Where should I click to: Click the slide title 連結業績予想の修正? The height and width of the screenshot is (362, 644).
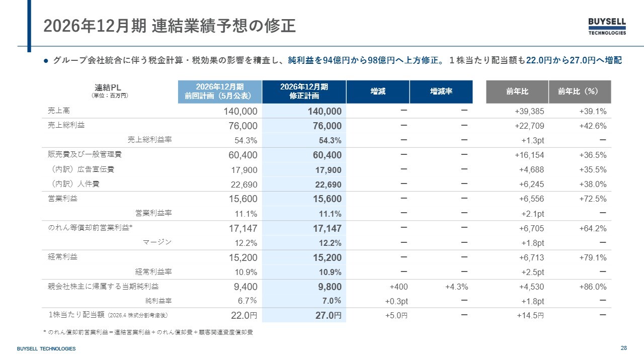click(x=223, y=26)
